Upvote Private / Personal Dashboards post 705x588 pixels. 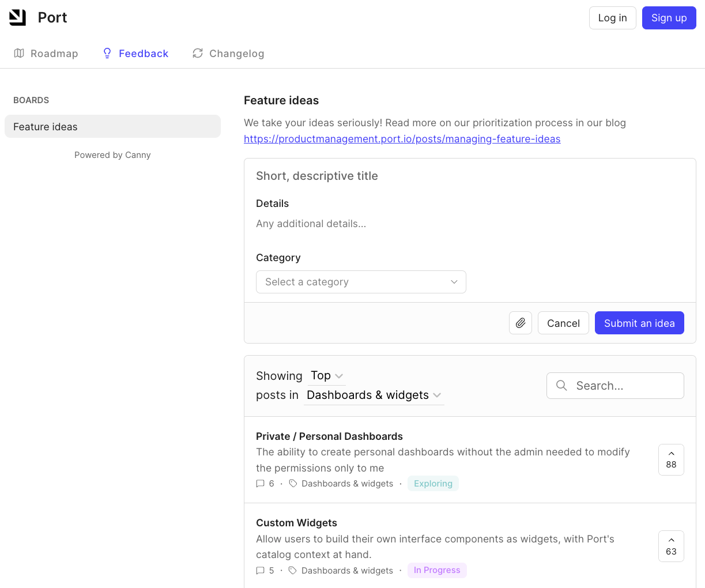671,459
